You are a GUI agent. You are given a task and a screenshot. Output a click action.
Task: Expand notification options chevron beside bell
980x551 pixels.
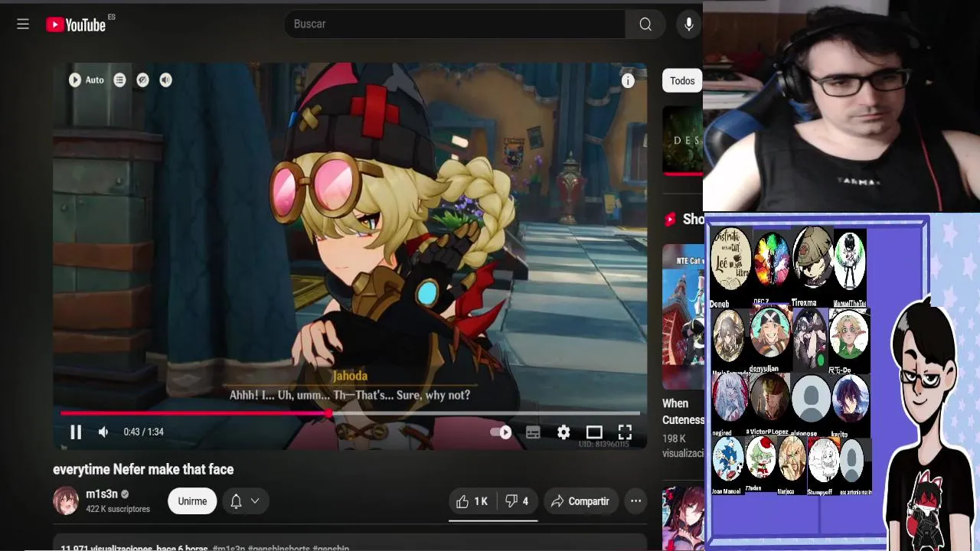[255, 501]
